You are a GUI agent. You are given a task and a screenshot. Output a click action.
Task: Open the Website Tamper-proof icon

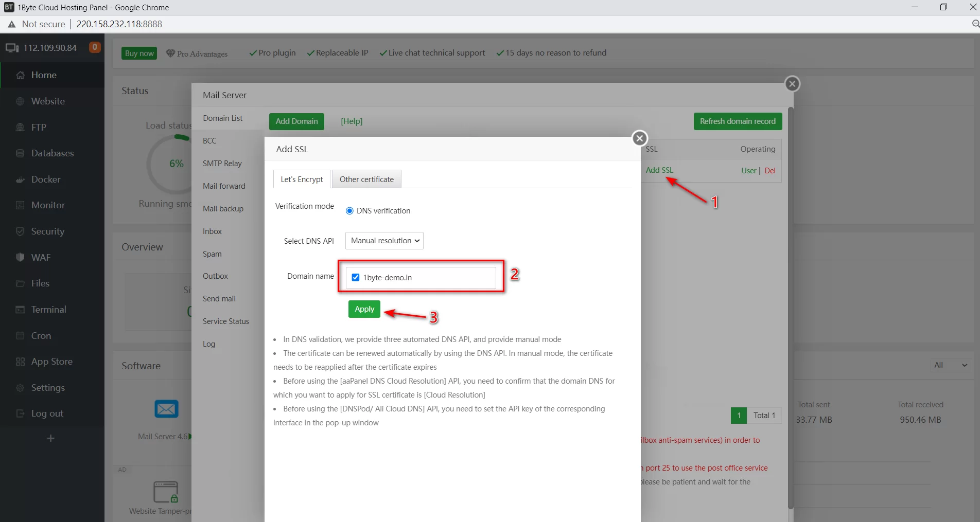tap(166, 492)
